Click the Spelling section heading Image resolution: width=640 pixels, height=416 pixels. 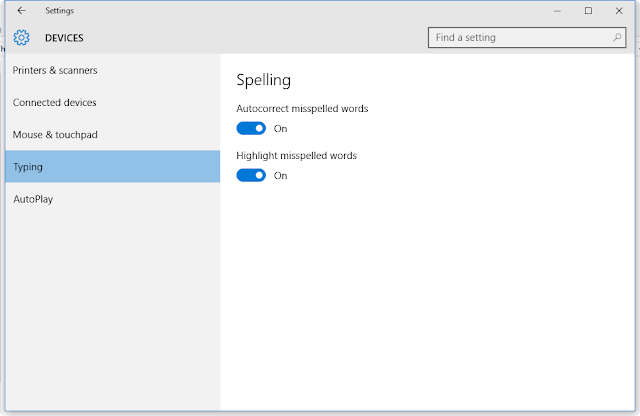tap(263, 79)
